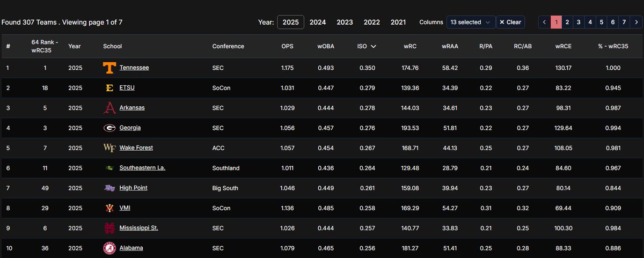Click the 'Southland' conference cell
Screen dimensions: 644x258
226,168
